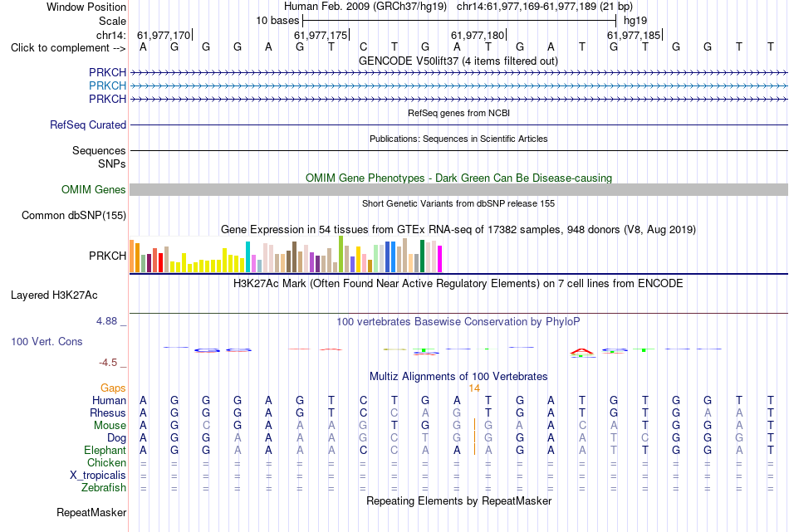The width and height of the screenshot is (789, 532).
Task: Select the X_tropicalis alignment row label
Action: point(98,476)
